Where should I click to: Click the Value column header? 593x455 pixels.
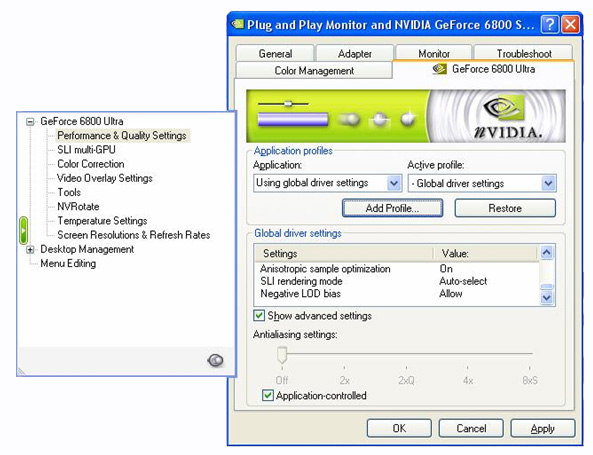coord(486,253)
